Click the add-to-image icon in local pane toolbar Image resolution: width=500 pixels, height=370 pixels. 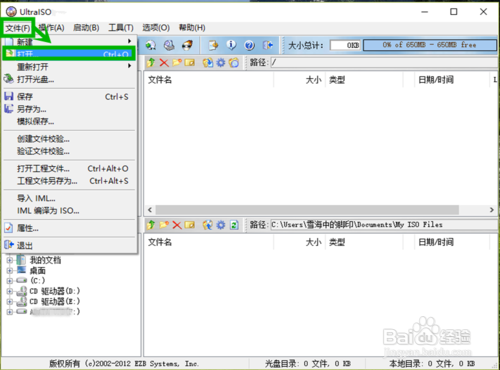(x=208, y=225)
